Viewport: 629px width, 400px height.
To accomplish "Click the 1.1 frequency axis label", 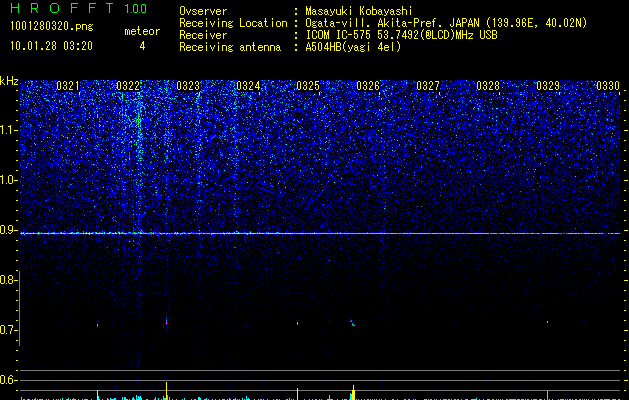I will [x=8, y=130].
